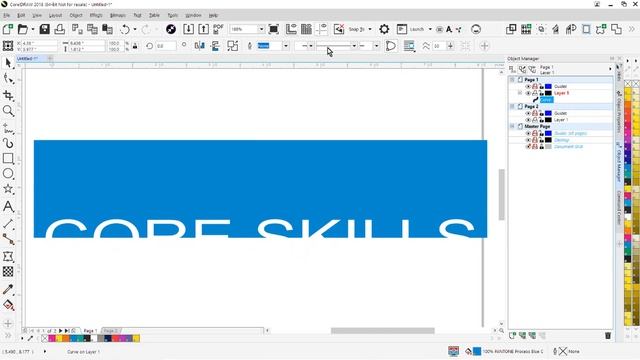Image resolution: width=640 pixels, height=360 pixels.
Task: Select the Pick tool in the toolbox
Action: point(8,63)
